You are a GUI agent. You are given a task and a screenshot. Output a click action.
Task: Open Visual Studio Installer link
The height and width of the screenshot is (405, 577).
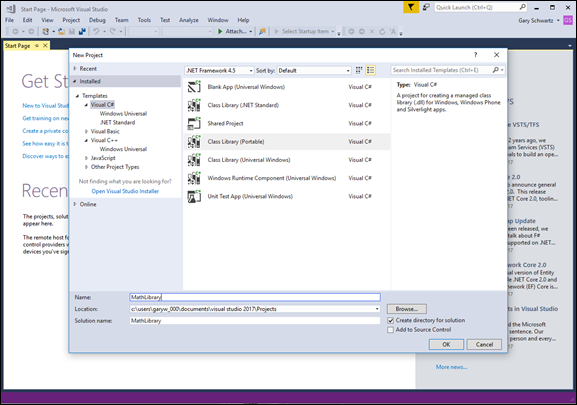(125, 191)
